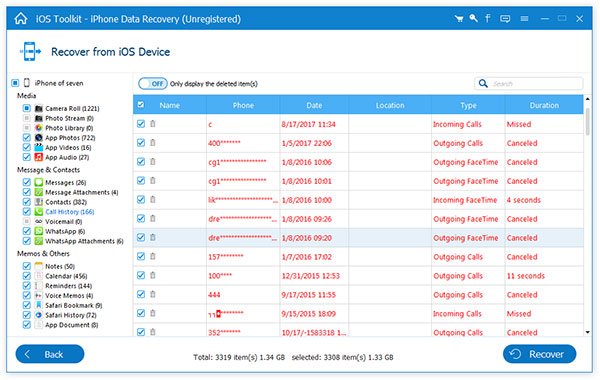Toggle only display deleted items switch

[153, 83]
